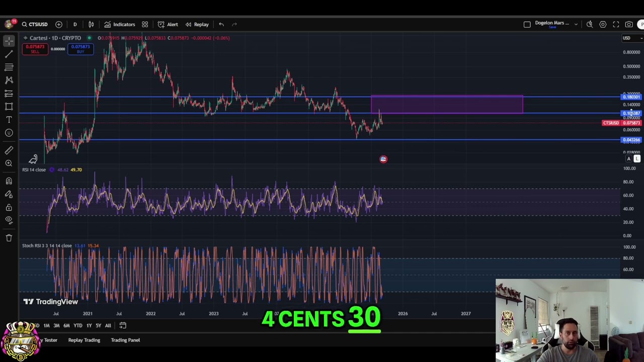Redo the last chart action
The image size is (644, 362).
tap(234, 24)
